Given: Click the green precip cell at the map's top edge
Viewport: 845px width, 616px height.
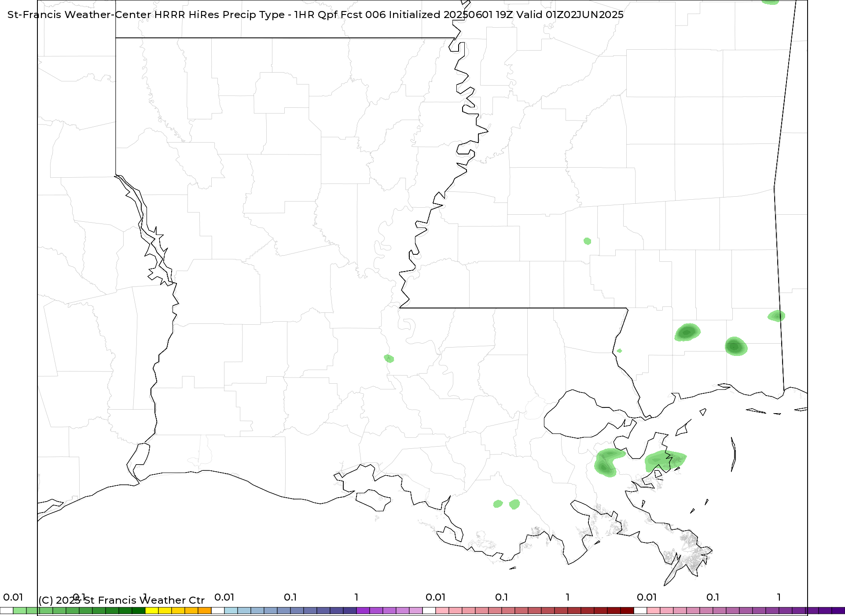Looking at the screenshot, I should coord(770,2).
